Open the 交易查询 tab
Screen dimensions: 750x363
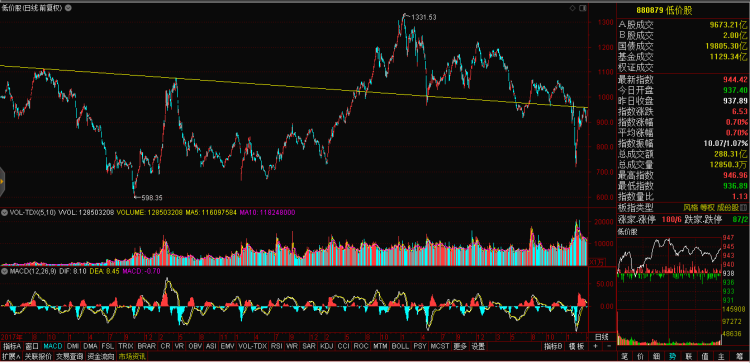click(x=69, y=356)
